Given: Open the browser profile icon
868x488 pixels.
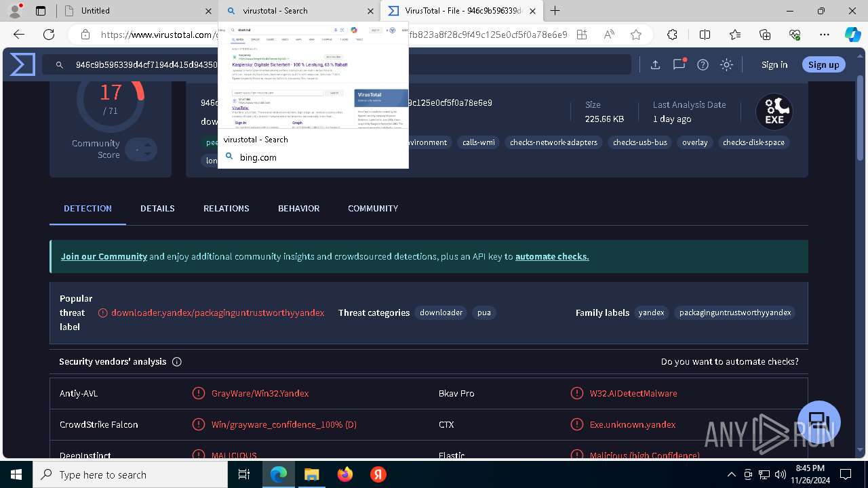Looking at the screenshot, I should [x=14, y=11].
